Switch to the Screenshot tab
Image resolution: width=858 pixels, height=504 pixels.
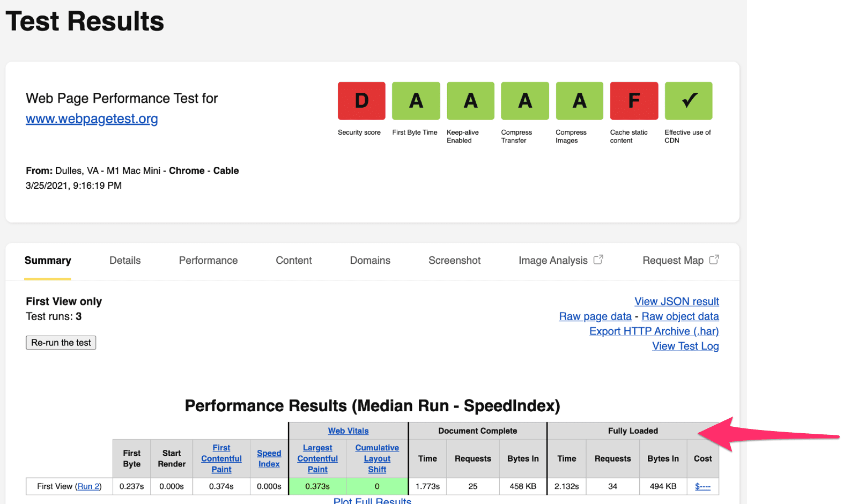point(454,261)
